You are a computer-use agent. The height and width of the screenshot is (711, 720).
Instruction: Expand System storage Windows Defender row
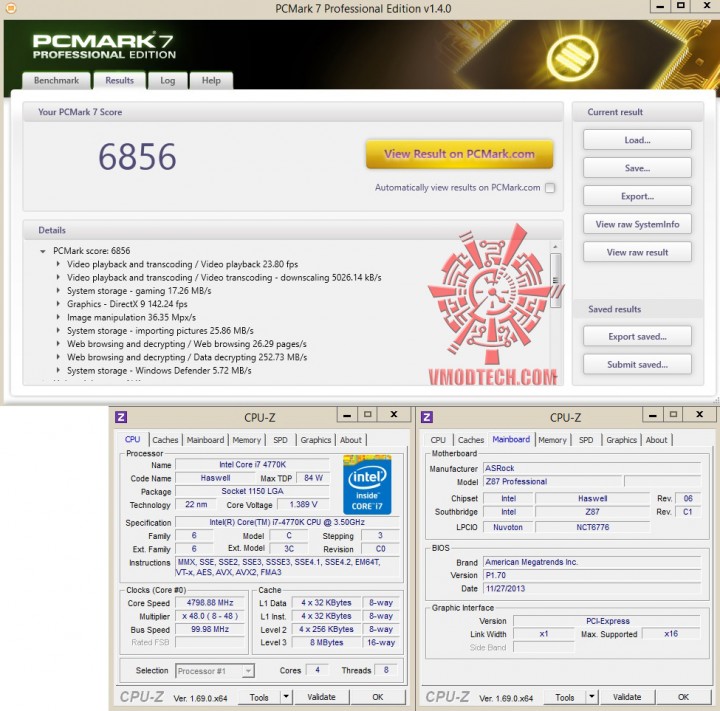(58, 370)
